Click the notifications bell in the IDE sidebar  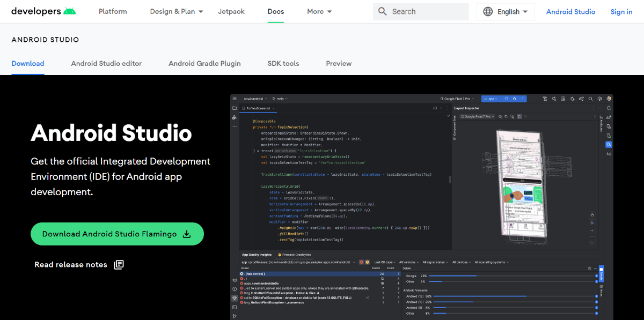609,108
